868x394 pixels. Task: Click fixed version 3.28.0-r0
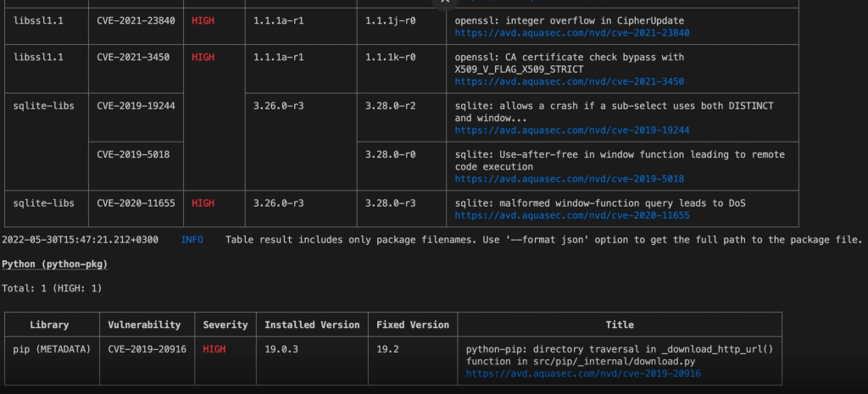click(x=390, y=155)
